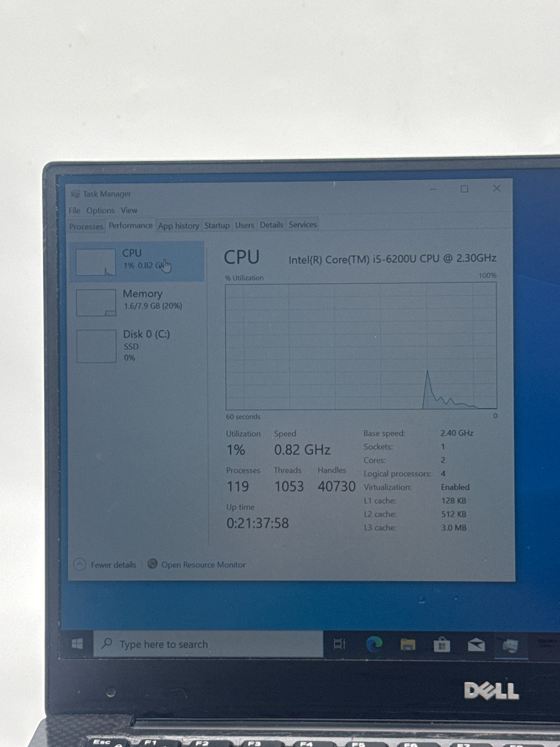Click the large CPU heading
The height and width of the screenshot is (747, 560).
point(242,258)
